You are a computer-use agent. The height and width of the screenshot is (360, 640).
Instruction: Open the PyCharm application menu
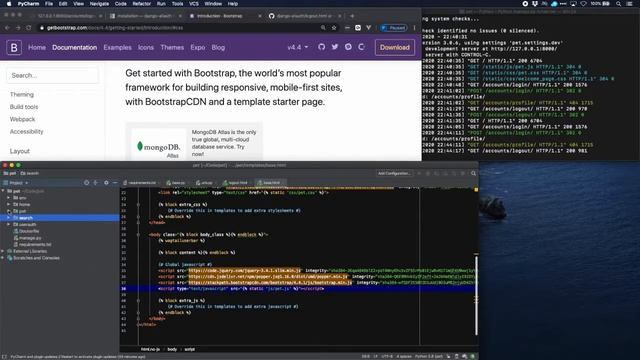[28, 4]
